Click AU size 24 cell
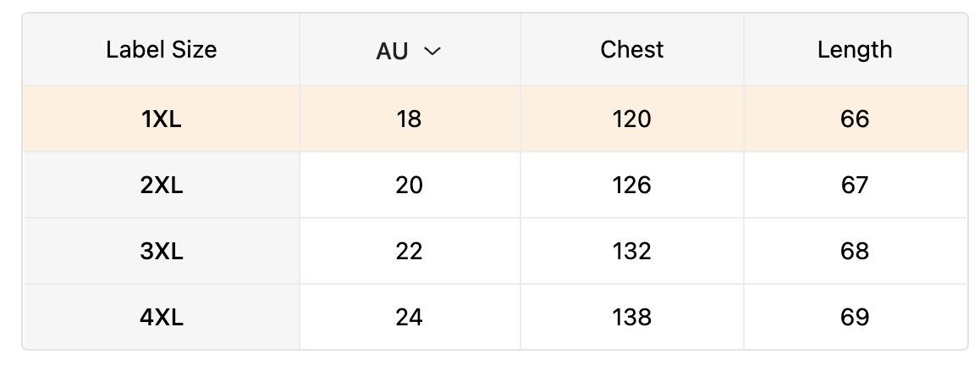980x366 pixels. point(409,317)
